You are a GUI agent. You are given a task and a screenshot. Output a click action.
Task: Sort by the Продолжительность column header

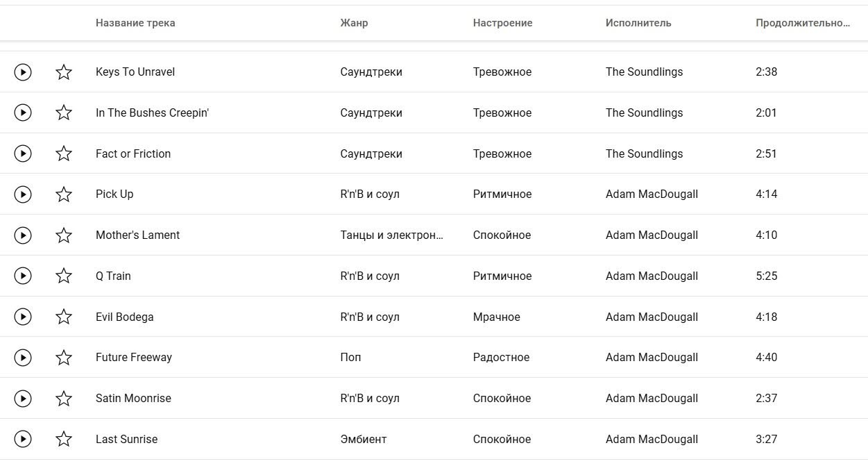point(803,23)
